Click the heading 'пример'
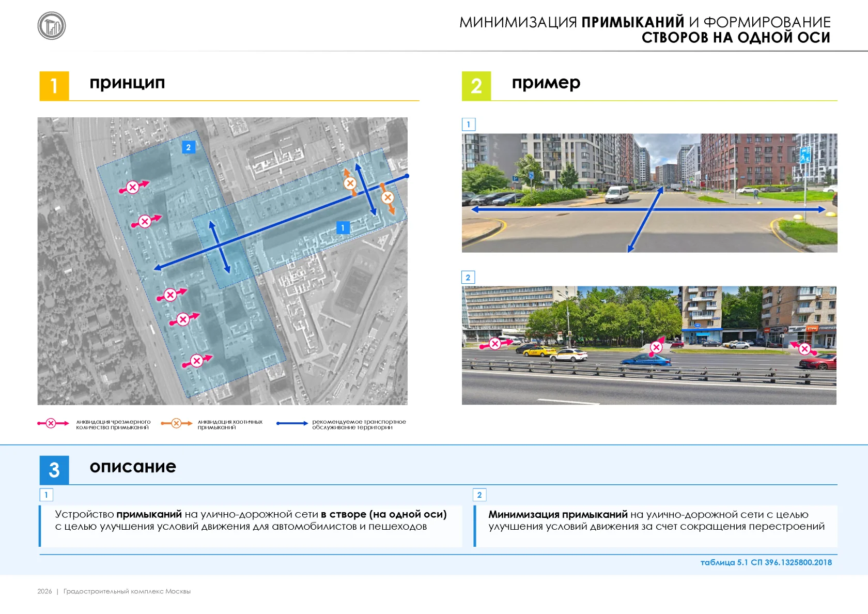This screenshot has height=614, width=868. [x=546, y=83]
